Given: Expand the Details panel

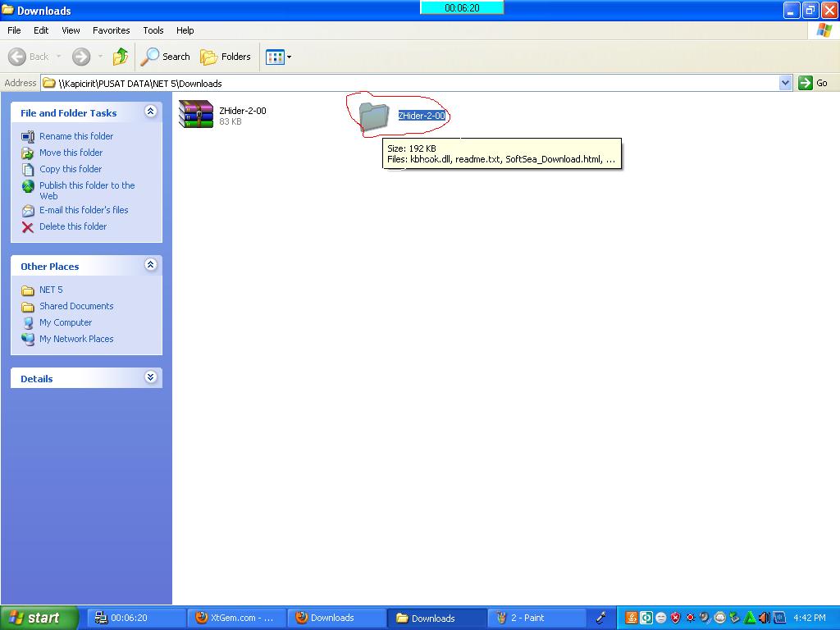Looking at the screenshot, I should 151,377.
